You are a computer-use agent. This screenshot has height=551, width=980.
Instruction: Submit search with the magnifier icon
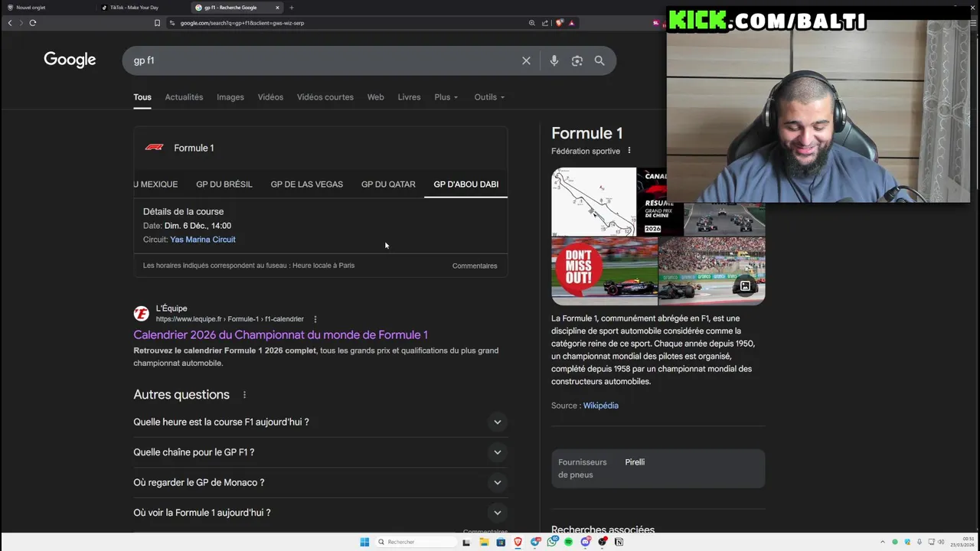[x=599, y=60]
